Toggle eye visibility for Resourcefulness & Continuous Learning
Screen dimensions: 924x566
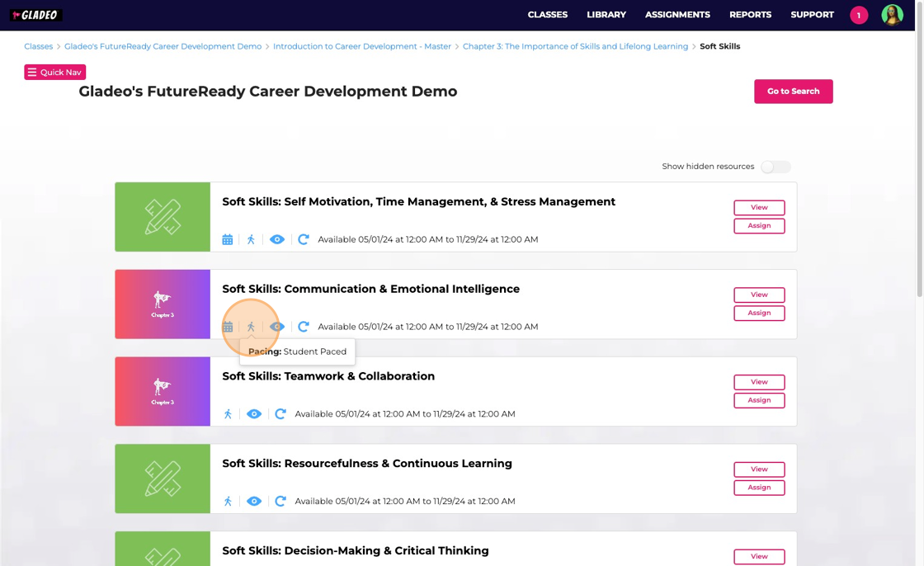click(x=254, y=501)
